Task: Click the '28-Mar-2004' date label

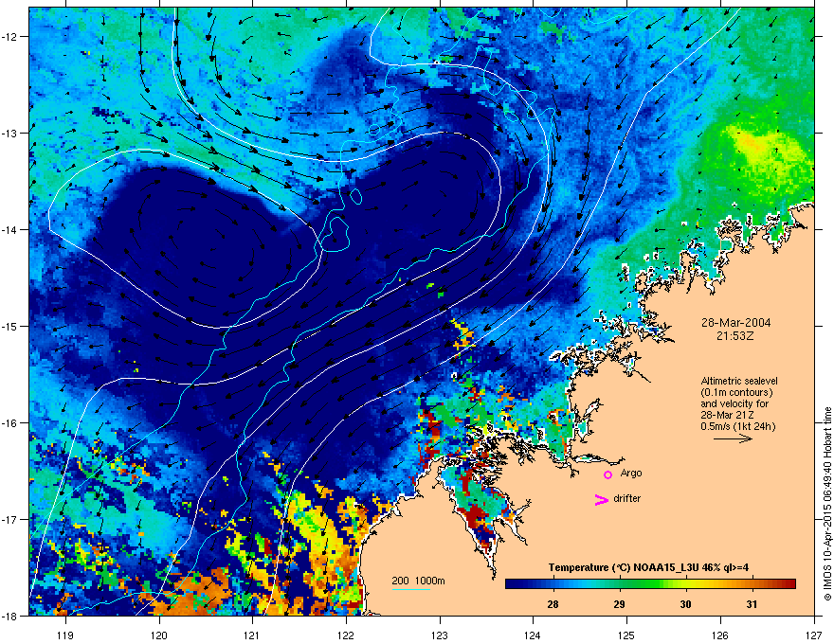Action: pos(735,323)
